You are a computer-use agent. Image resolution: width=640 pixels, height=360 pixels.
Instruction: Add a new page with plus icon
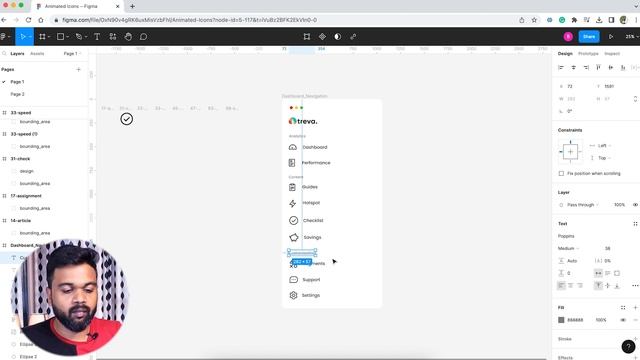tap(78, 69)
